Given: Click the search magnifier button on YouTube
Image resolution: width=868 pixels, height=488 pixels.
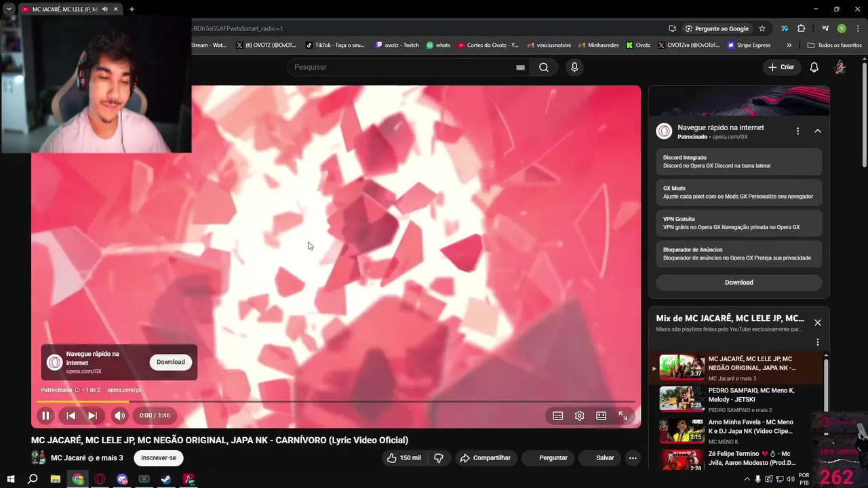Looking at the screenshot, I should [x=544, y=67].
